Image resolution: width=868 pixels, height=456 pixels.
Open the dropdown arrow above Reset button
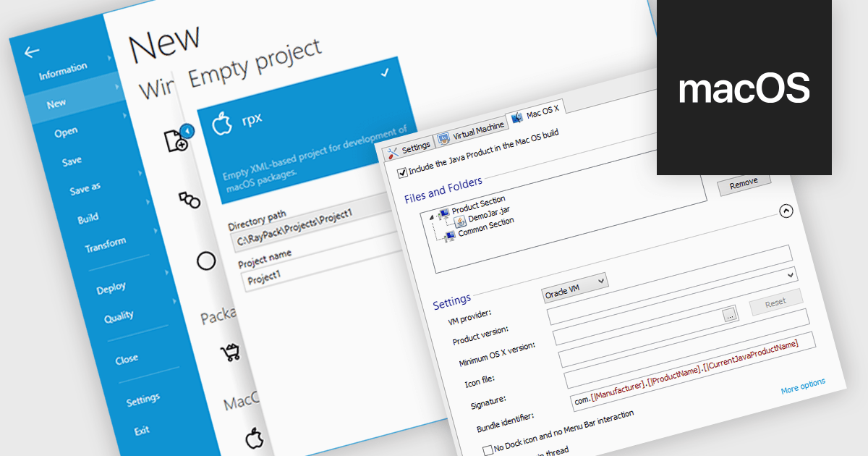791,275
